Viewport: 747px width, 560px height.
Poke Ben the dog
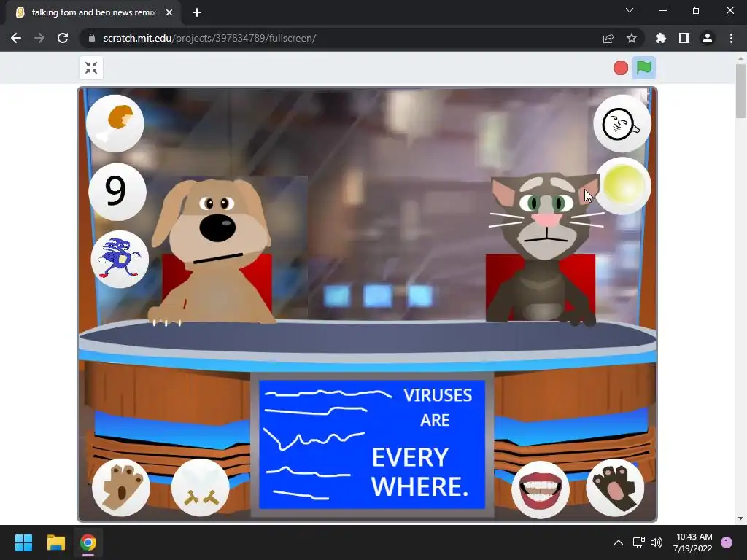(212, 250)
